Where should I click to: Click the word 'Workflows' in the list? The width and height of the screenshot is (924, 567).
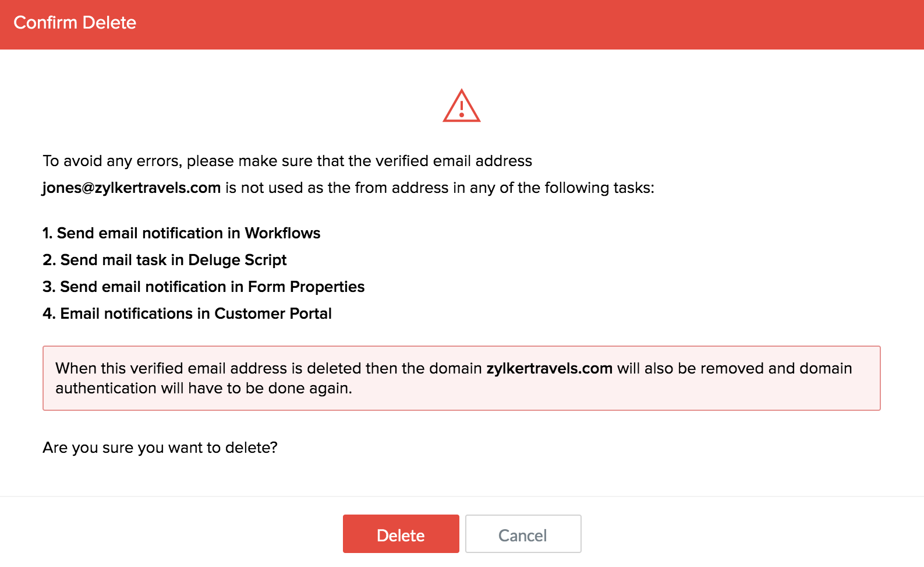282,233
